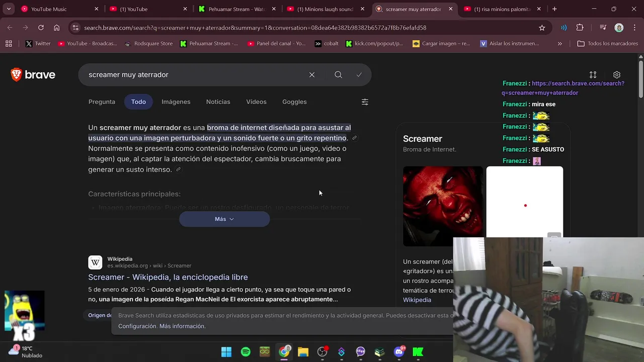Close the (1) YouTube browser tab
Image resolution: width=644 pixels, height=362 pixels.
pos(185,9)
